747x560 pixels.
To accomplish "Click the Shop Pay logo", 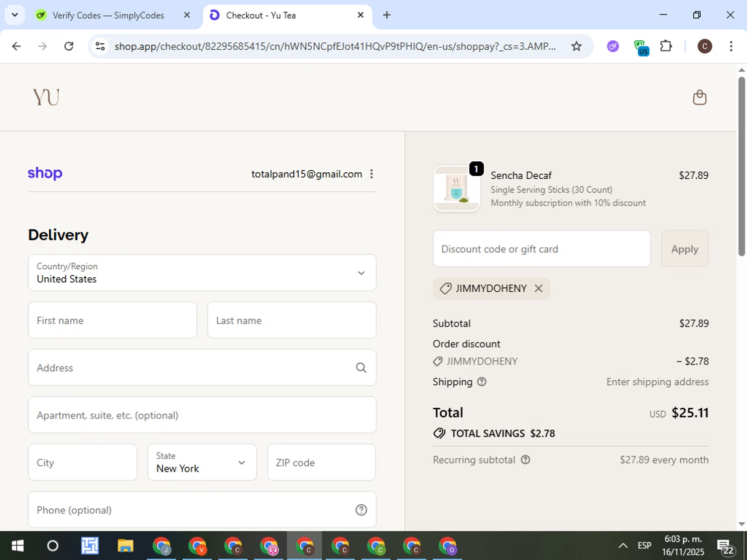I will pyautogui.click(x=45, y=173).
